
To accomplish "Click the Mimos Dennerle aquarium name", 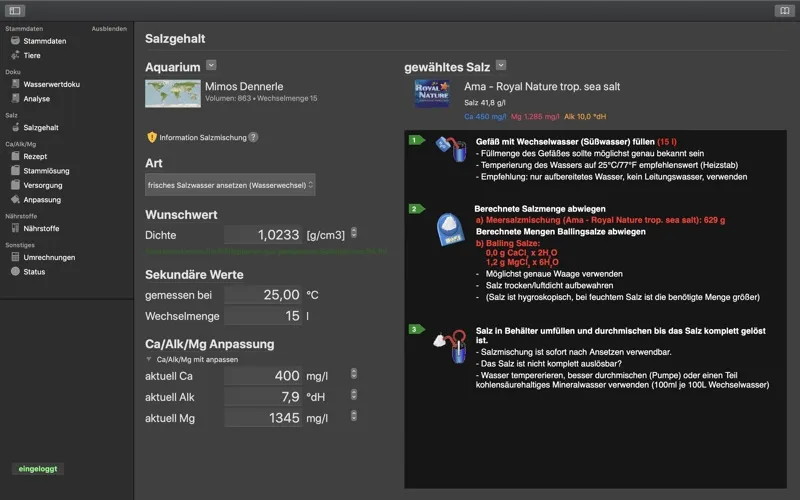I will pos(244,86).
